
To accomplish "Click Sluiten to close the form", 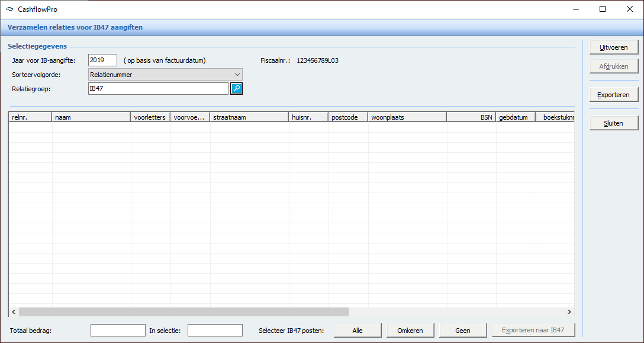I will tap(614, 123).
